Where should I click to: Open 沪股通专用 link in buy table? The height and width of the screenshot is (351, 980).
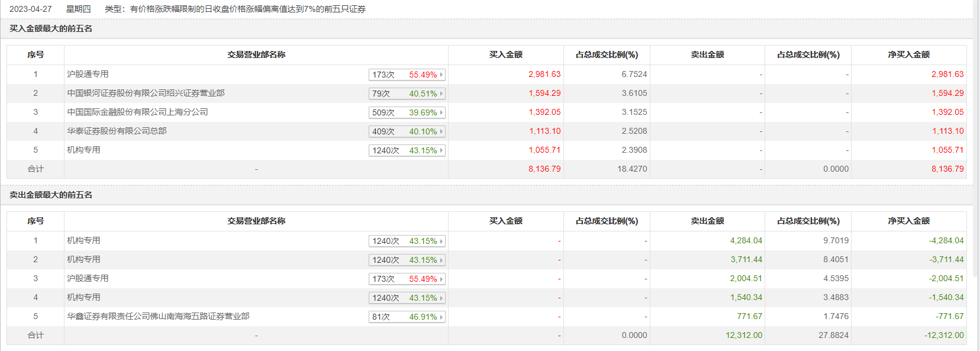pos(88,74)
